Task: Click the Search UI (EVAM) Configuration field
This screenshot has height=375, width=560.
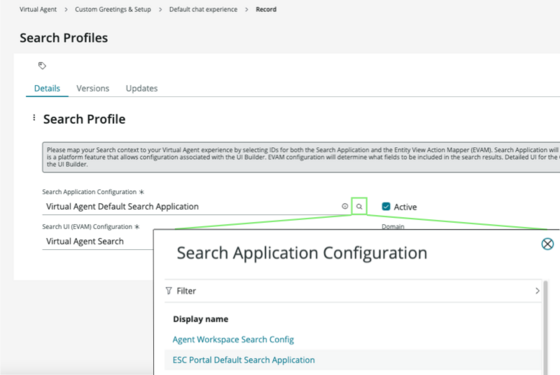Action: (98, 241)
